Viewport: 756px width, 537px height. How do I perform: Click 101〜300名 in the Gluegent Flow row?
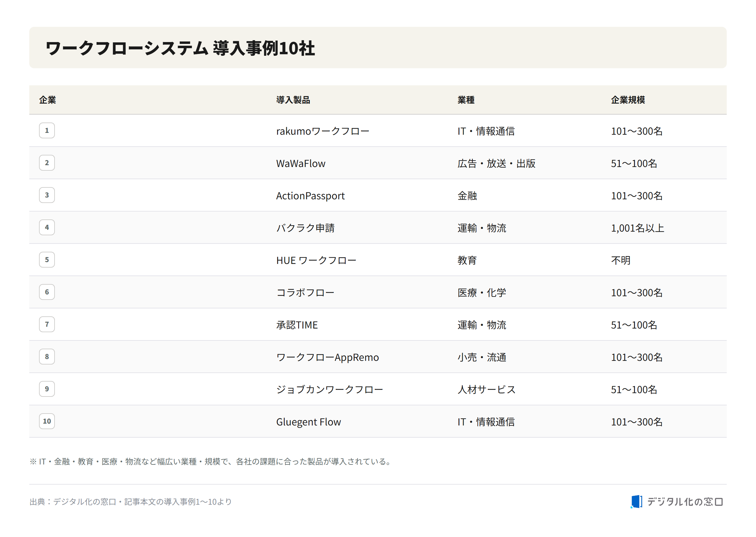click(x=637, y=422)
